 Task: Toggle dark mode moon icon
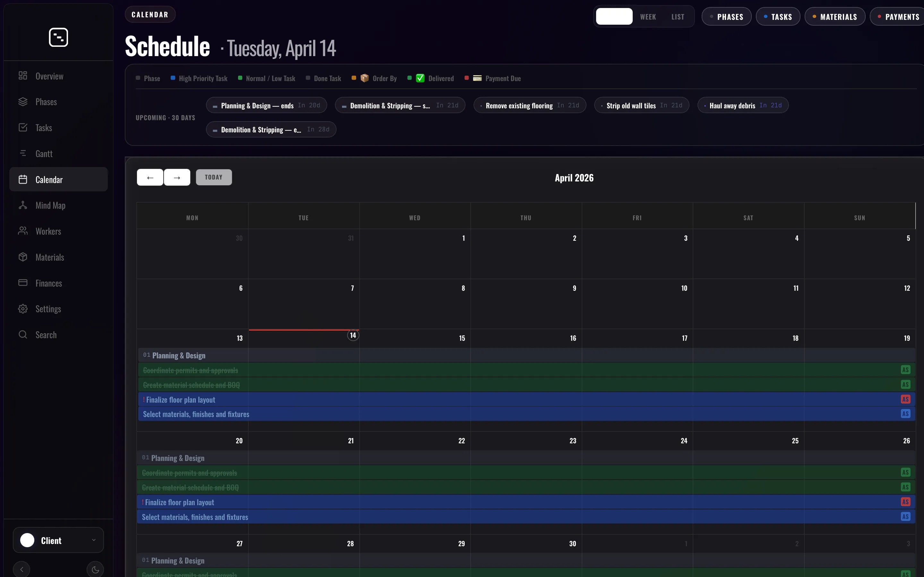pyautogui.click(x=95, y=569)
